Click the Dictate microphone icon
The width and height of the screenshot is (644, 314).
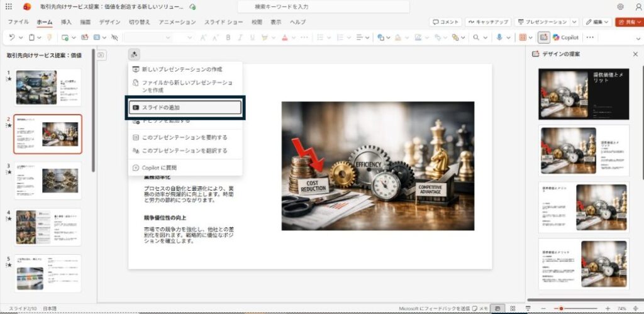point(499,38)
